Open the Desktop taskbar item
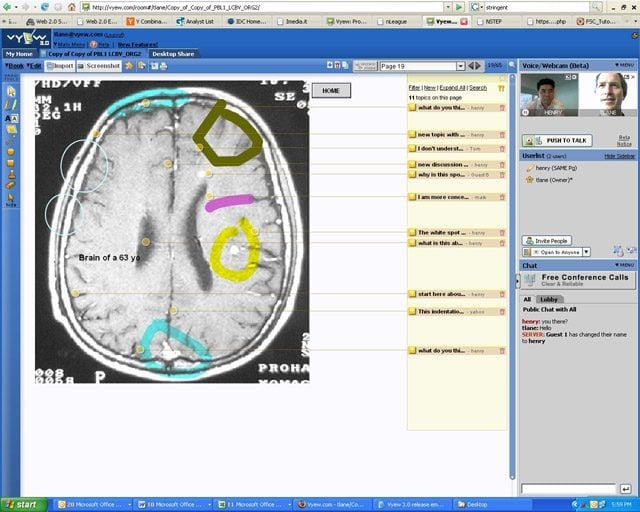 pyautogui.click(x=492, y=505)
